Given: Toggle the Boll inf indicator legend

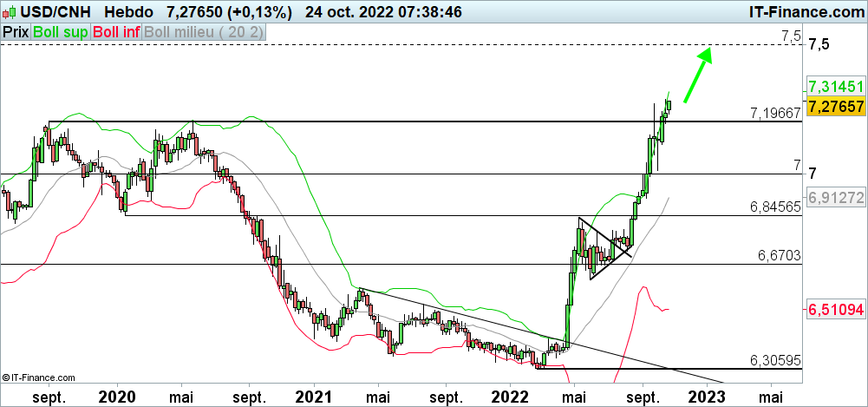Looking at the screenshot, I should coord(116,31).
